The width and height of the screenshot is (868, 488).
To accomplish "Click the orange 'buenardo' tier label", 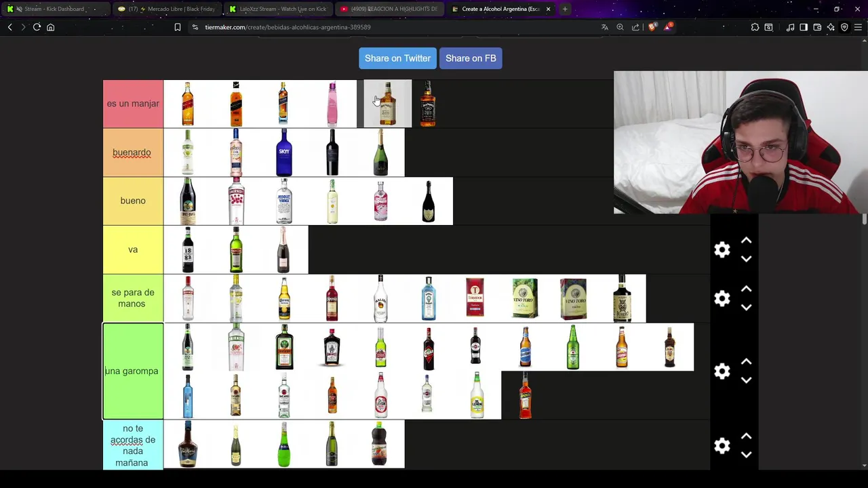I will (x=133, y=152).
